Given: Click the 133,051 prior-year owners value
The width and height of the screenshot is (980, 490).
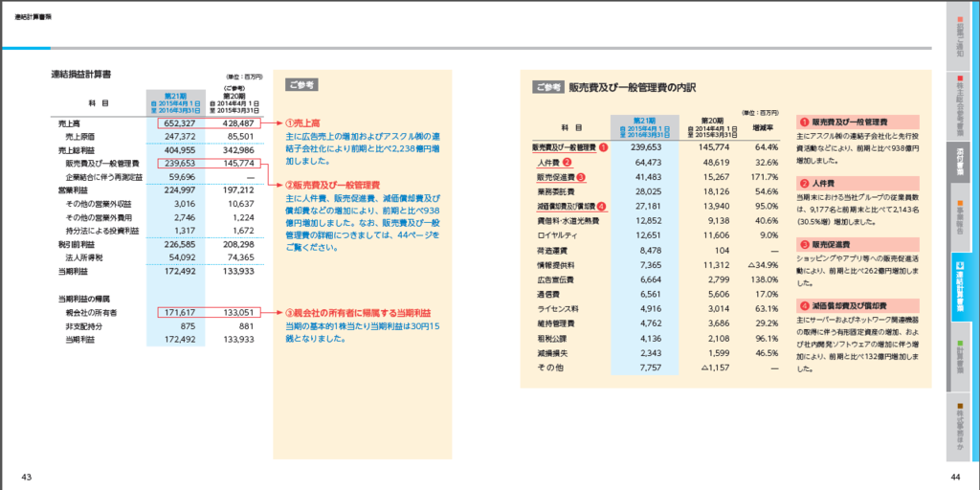Looking at the screenshot, I should (237, 312).
